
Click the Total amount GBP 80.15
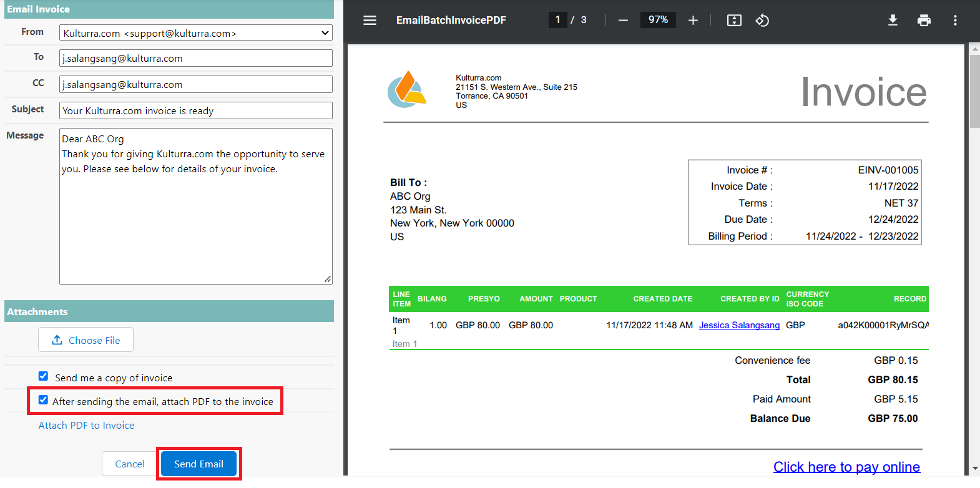(893, 380)
